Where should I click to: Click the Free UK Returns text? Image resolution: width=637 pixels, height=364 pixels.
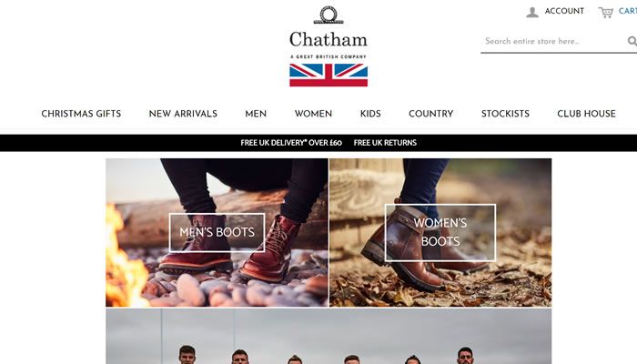click(385, 143)
